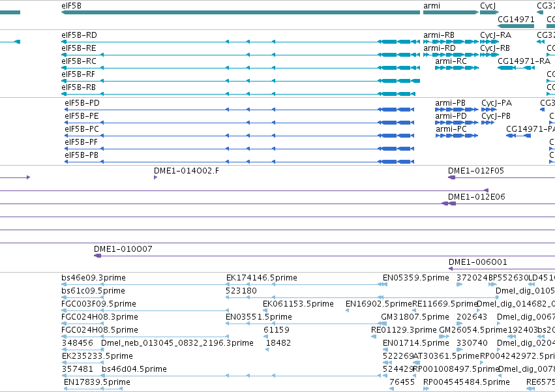The width and height of the screenshot is (555, 392).
Task: Click the DME1-014O02.F clone label
Action: (186, 171)
